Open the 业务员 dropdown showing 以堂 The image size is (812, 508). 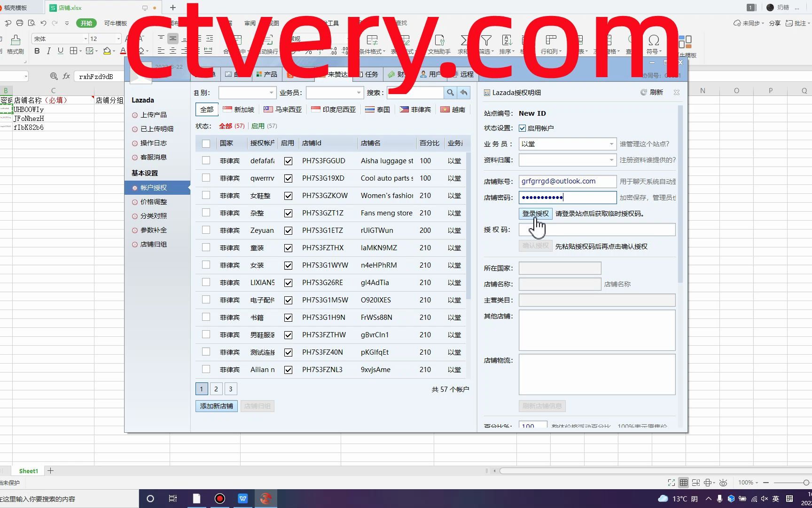[x=567, y=144]
